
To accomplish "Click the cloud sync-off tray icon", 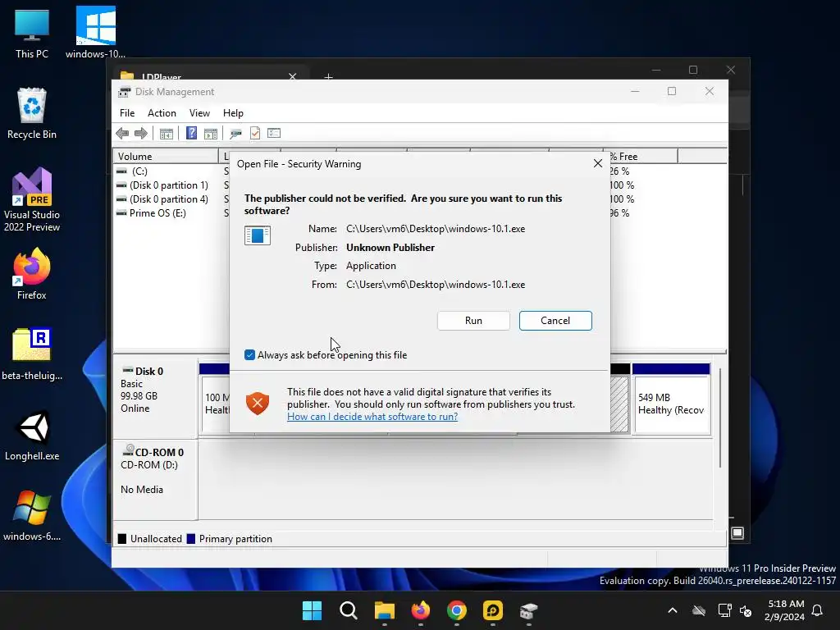I will pos(699,610).
